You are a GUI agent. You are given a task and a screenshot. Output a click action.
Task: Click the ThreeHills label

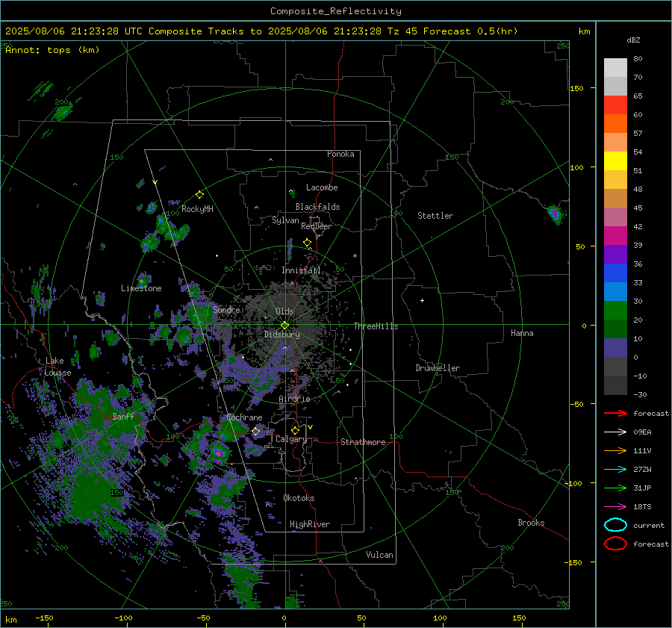(376, 326)
